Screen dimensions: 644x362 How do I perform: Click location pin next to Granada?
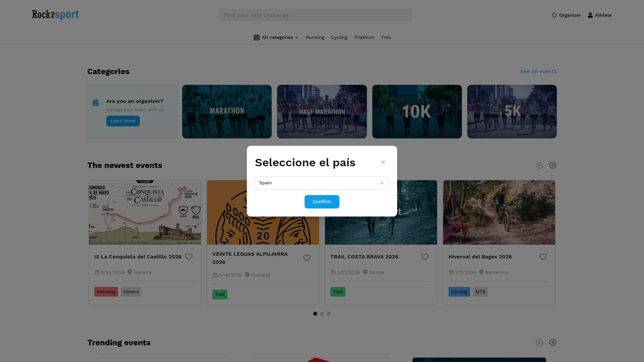[x=247, y=275]
